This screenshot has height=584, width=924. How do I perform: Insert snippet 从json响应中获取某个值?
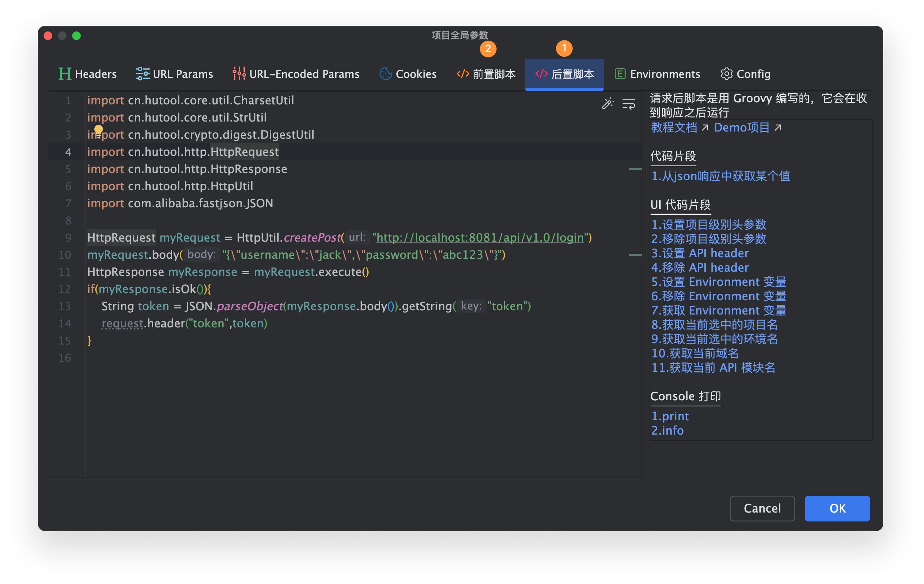coord(720,176)
